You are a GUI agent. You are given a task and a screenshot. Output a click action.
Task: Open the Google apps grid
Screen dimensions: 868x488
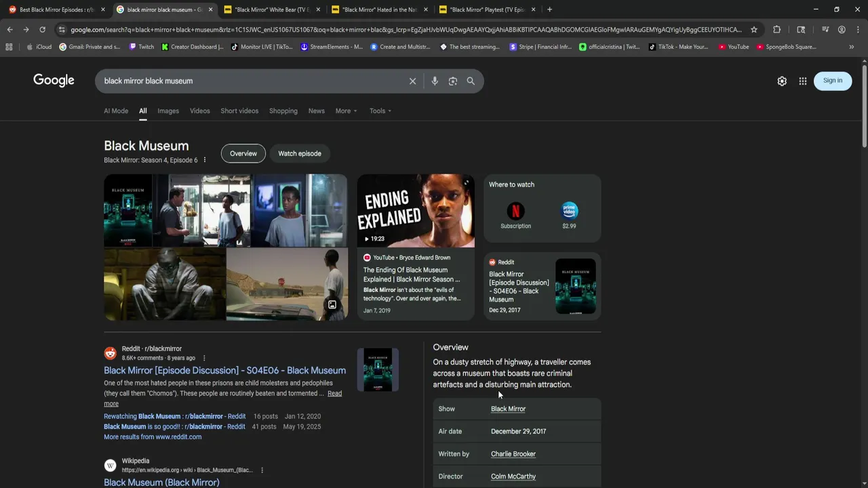pyautogui.click(x=803, y=81)
